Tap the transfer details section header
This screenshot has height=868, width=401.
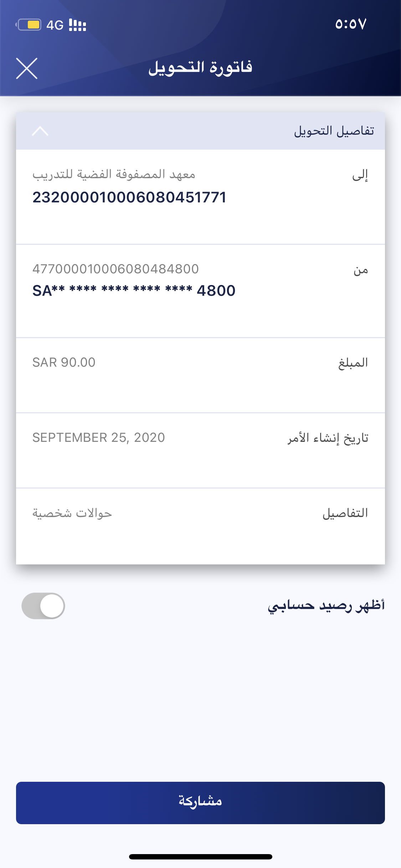pyautogui.click(x=334, y=131)
